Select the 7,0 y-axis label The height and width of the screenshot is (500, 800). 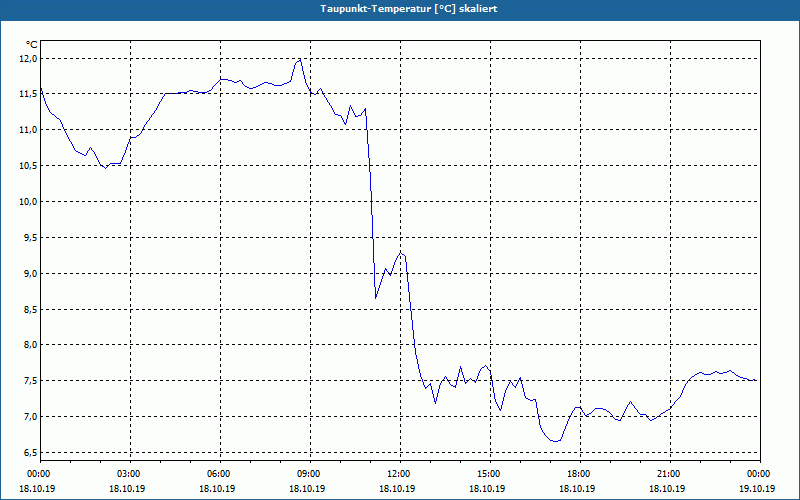[30, 417]
